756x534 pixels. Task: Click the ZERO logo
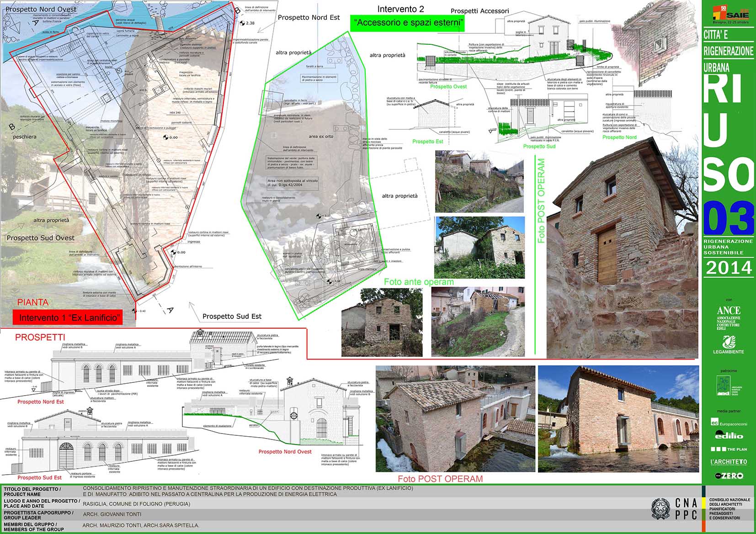click(x=729, y=476)
